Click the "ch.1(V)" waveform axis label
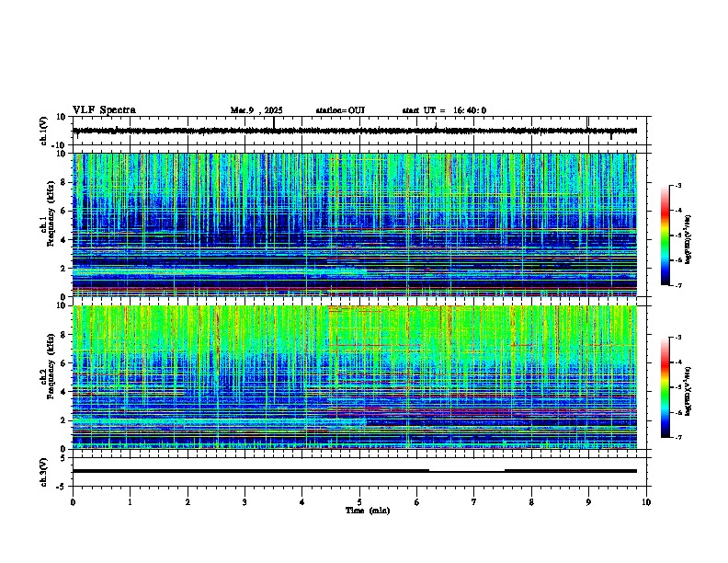 pos(43,131)
